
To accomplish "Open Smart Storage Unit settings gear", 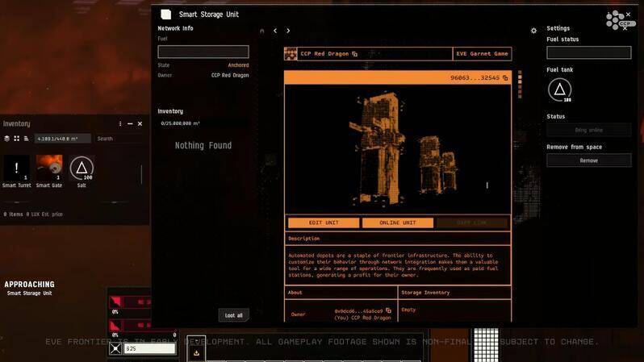I will (x=533, y=31).
